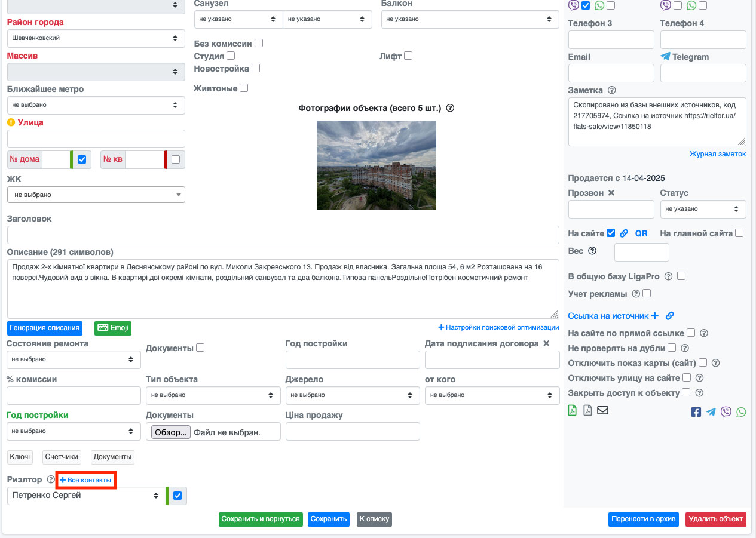Click the green PDF export icon
This screenshot has height=538, width=756.
(x=572, y=411)
